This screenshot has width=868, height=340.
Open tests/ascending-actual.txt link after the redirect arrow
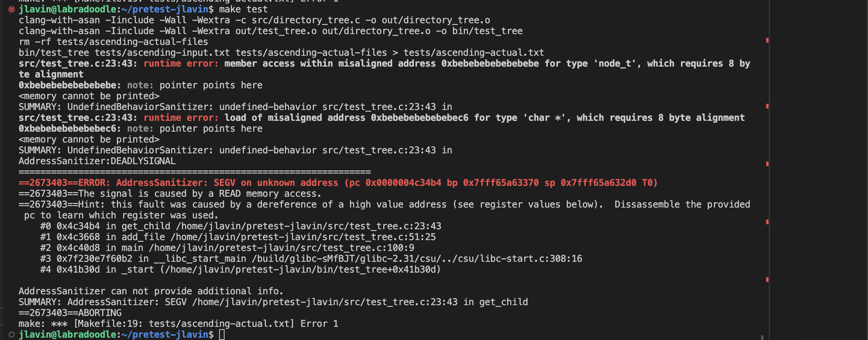[x=473, y=53]
